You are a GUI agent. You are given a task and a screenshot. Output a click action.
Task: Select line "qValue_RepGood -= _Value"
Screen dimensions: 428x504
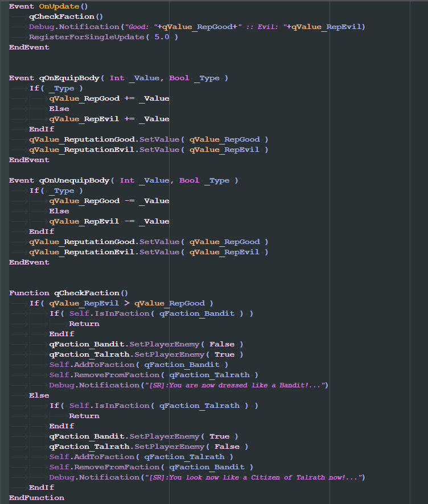[x=109, y=201]
